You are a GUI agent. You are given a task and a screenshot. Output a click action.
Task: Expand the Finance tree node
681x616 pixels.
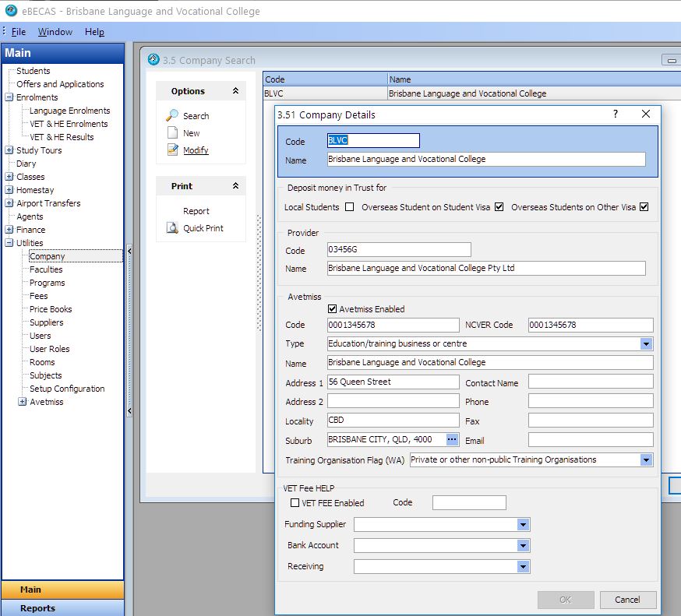[x=9, y=230]
